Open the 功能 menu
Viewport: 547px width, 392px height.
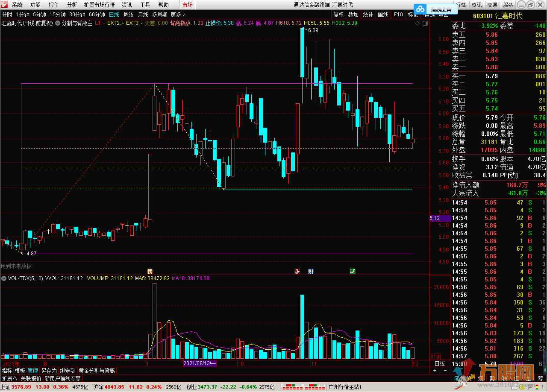[x=35, y=5]
